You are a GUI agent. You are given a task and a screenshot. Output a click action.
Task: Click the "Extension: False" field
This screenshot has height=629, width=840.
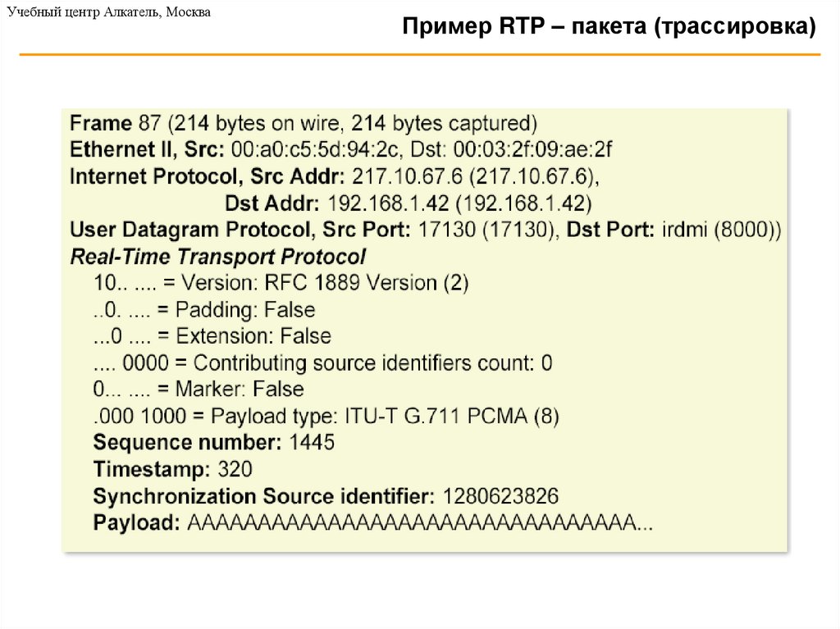click(212, 335)
